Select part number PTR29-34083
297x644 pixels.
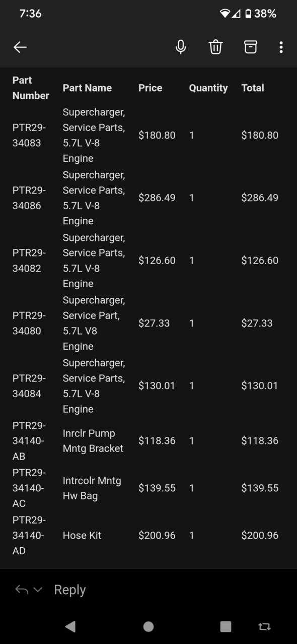pos(29,135)
